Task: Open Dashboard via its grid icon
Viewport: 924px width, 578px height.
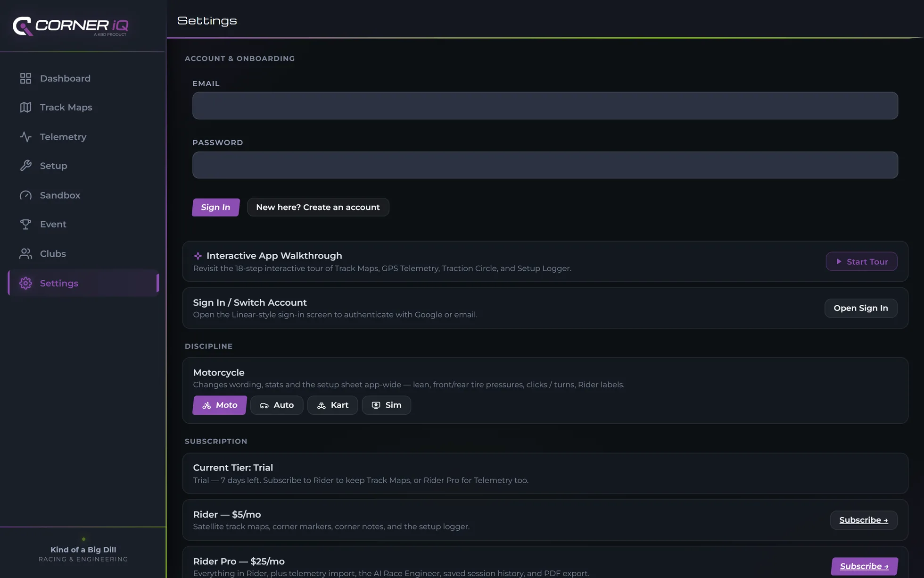Action: 25,78
